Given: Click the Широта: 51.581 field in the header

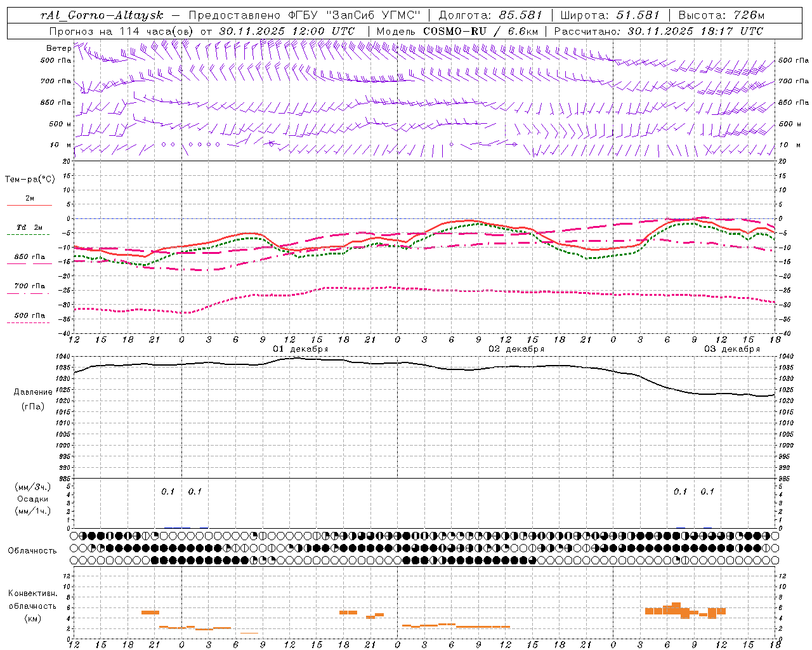Looking at the screenshot, I should [x=610, y=15].
